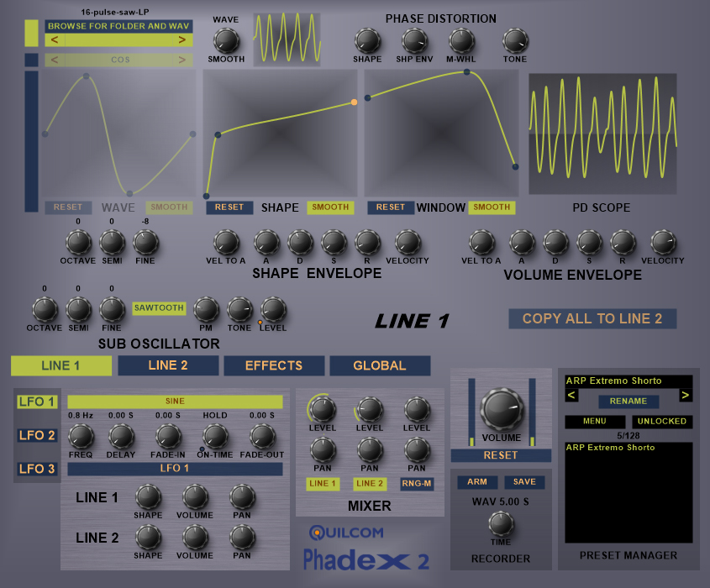Toggle the LINE 2 mixer button
The image size is (710, 588).
coord(370,484)
